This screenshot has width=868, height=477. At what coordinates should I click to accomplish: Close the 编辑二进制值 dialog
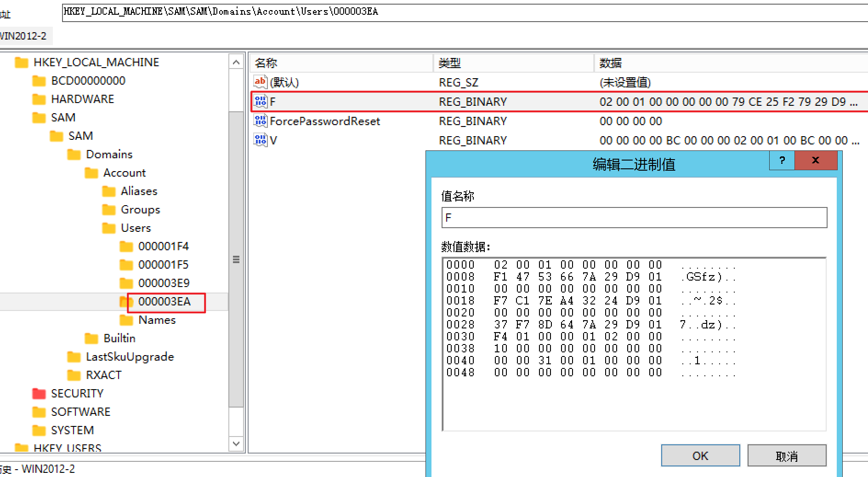816,160
